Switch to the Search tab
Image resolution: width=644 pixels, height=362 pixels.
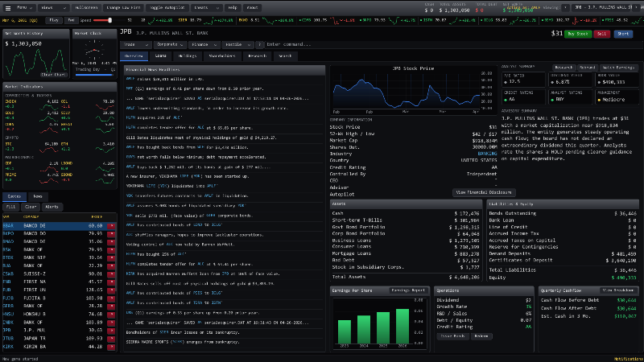coord(285,56)
